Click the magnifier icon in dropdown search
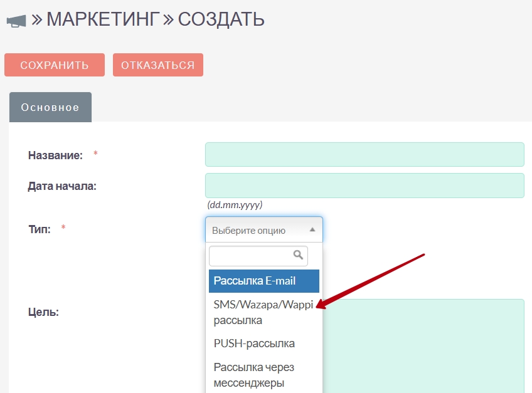 click(x=299, y=255)
